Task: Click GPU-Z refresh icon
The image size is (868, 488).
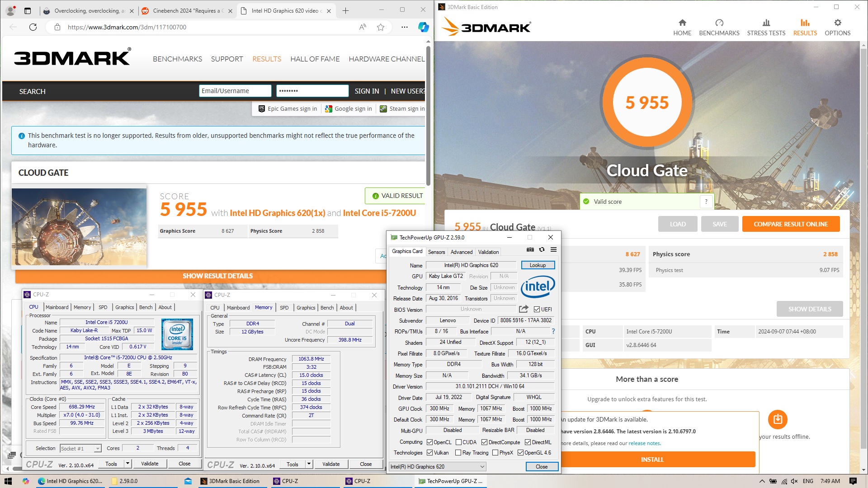Action: (542, 249)
